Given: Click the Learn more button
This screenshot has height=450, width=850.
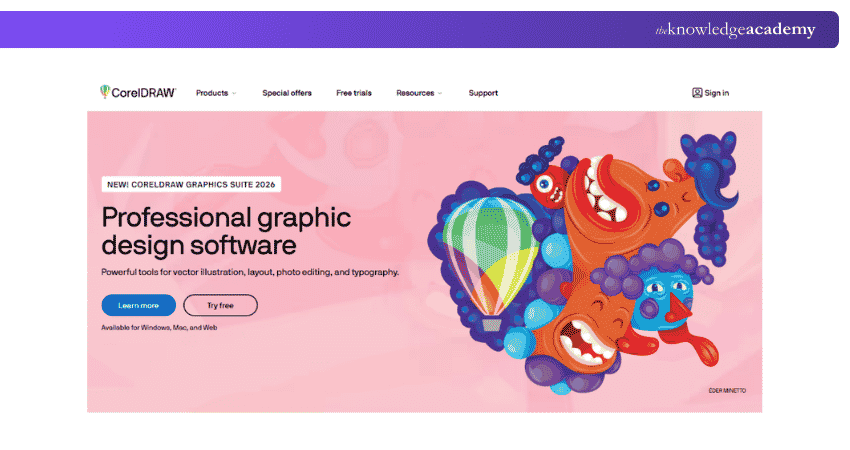Looking at the screenshot, I should pos(139,305).
